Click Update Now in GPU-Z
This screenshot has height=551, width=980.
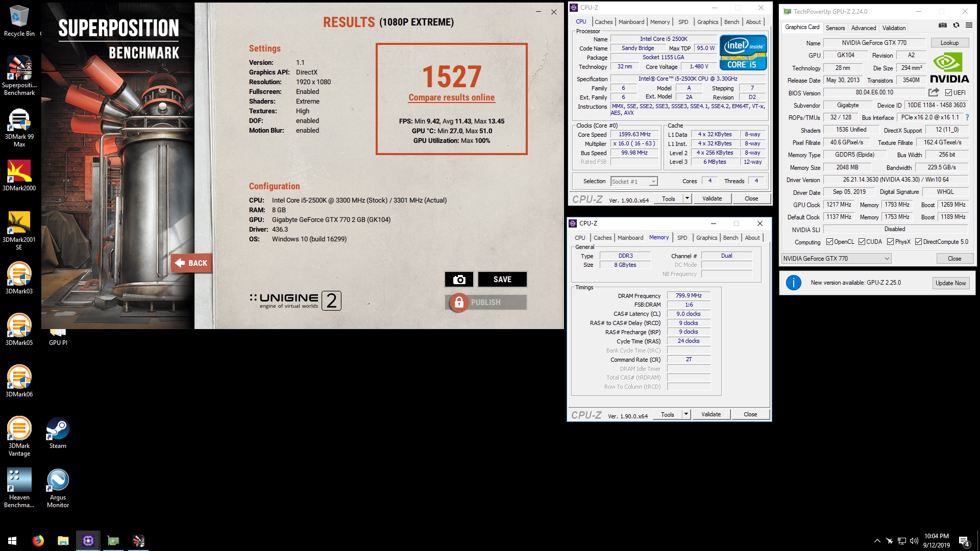point(950,283)
